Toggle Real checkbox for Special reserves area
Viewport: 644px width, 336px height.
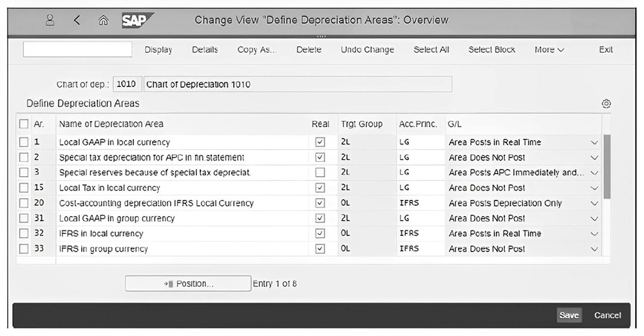click(320, 173)
